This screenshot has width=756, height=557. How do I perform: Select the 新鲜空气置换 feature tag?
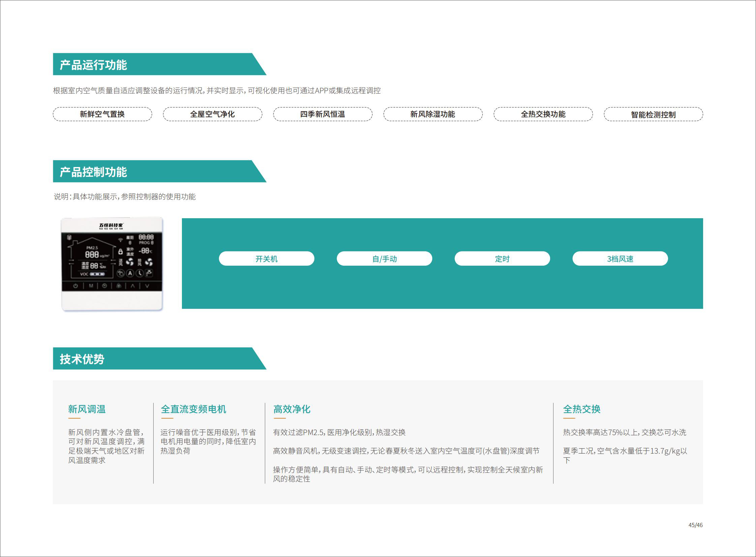tap(102, 114)
